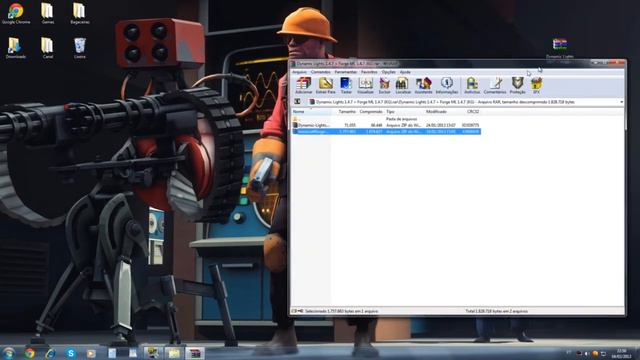The image size is (640, 360).
Task: Select the Dynamic Lights RAR desktop file
Action: (x=560, y=49)
